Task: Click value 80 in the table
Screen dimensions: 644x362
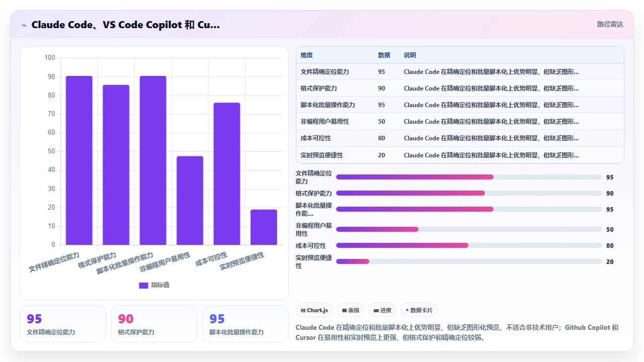Action: [x=381, y=138]
